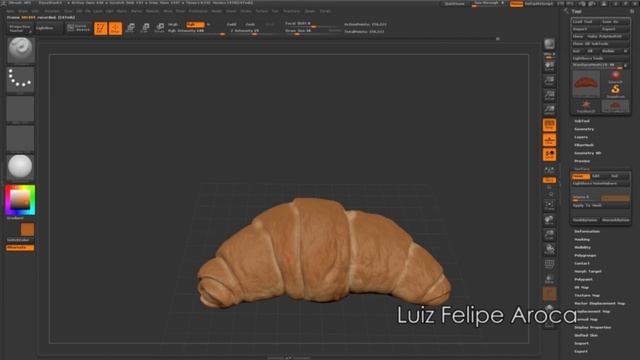Click the SwitchColor button
640x360 pixels.
point(20,240)
